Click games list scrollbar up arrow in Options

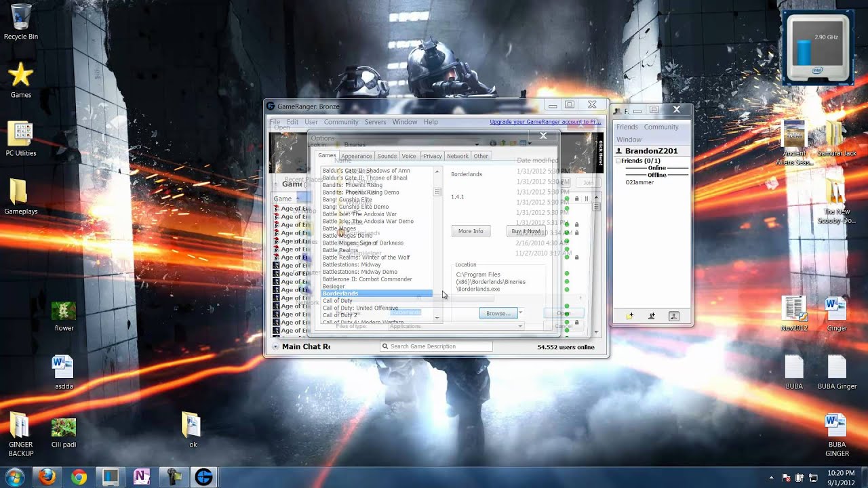click(x=437, y=171)
